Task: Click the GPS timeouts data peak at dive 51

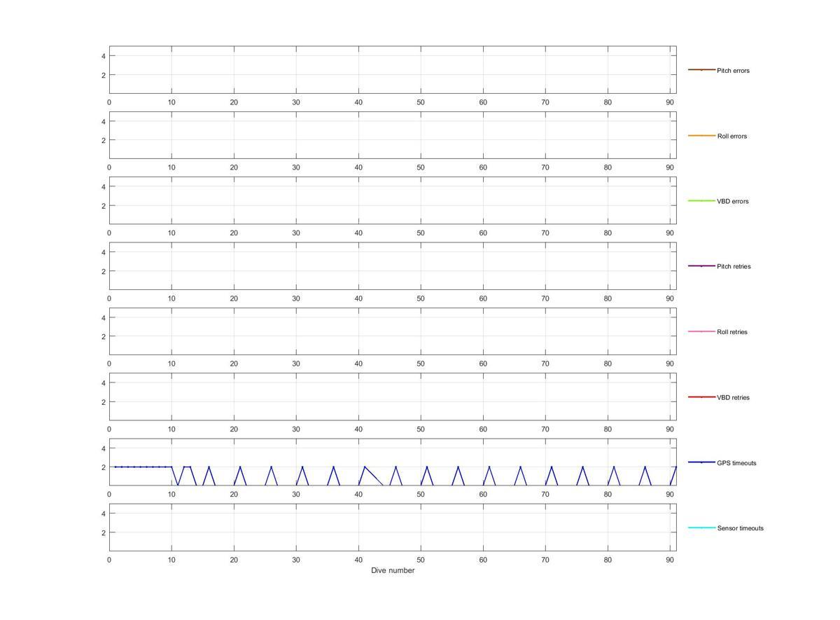Action: pyautogui.click(x=427, y=467)
